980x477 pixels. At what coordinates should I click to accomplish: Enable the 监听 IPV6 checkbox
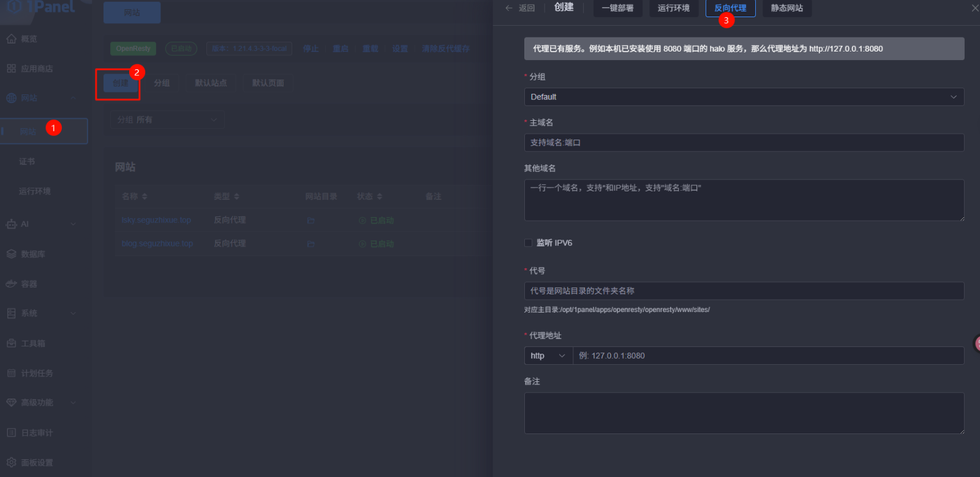click(x=529, y=243)
